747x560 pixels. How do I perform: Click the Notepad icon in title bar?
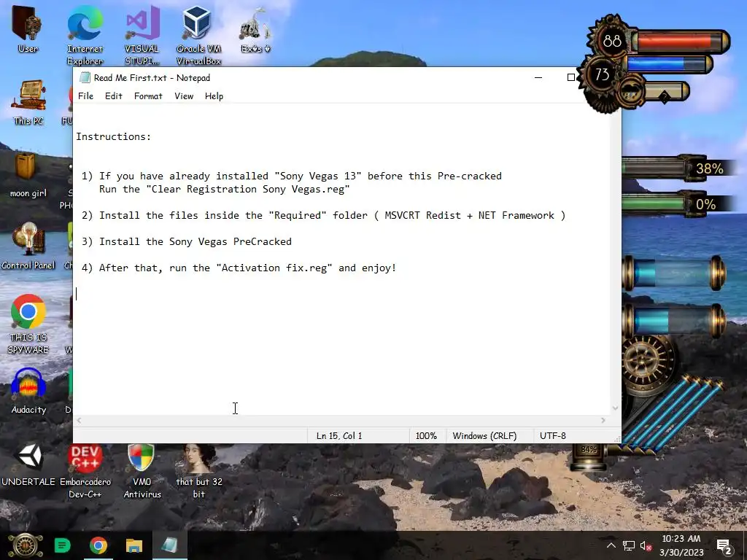coord(85,77)
